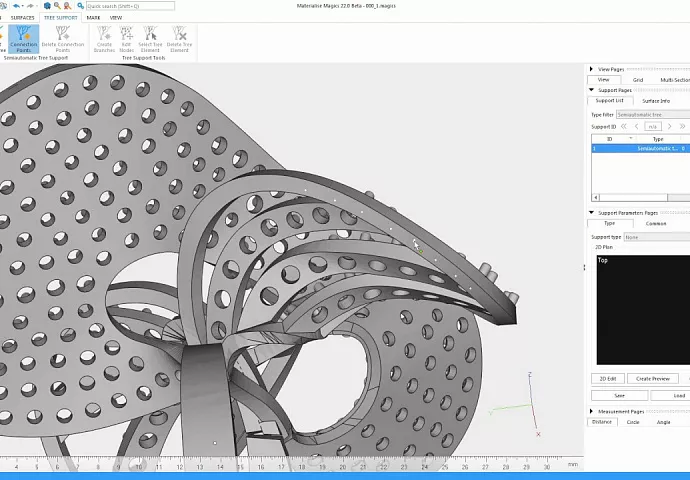
Task: Click the support list scroll-left arrow
Action: [x=595, y=198]
